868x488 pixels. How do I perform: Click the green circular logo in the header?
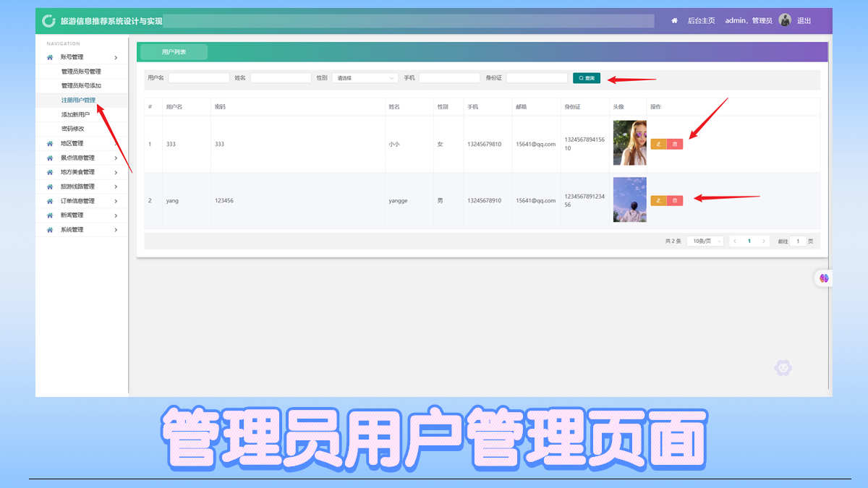coord(49,21)
